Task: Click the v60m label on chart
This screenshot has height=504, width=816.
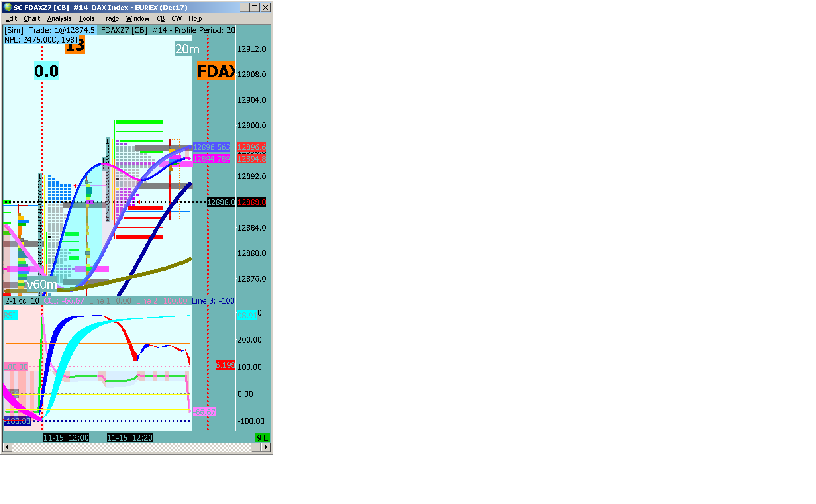Action: [41, 284]
